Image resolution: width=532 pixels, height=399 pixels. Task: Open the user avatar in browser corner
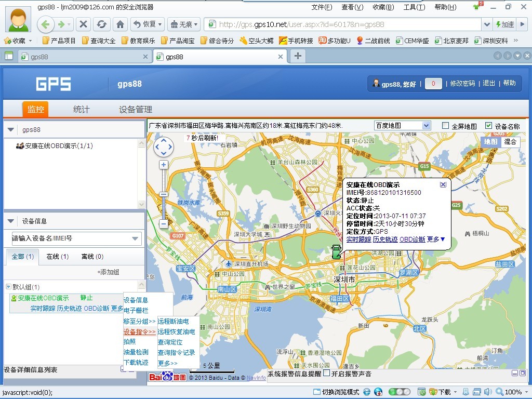coord(18,19)
